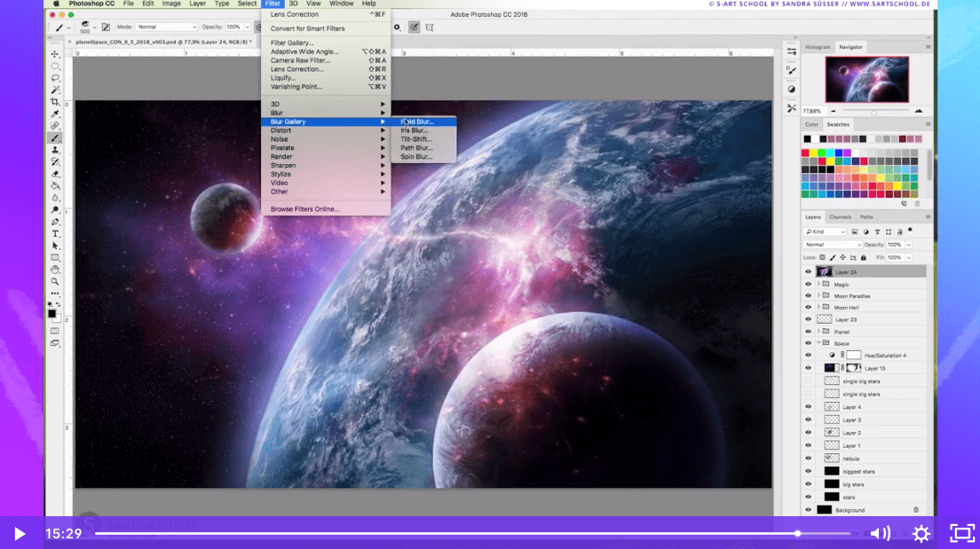The image size is (980, 549).
Task: Select the Type tool
Action: pos(55,234)
